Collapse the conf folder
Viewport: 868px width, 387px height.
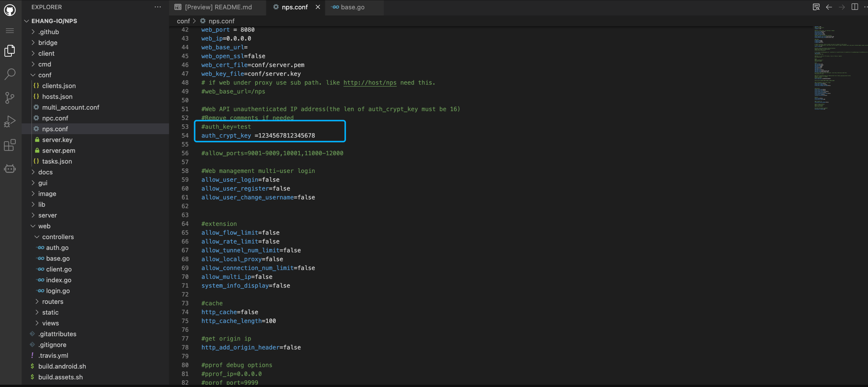[45, 75]
